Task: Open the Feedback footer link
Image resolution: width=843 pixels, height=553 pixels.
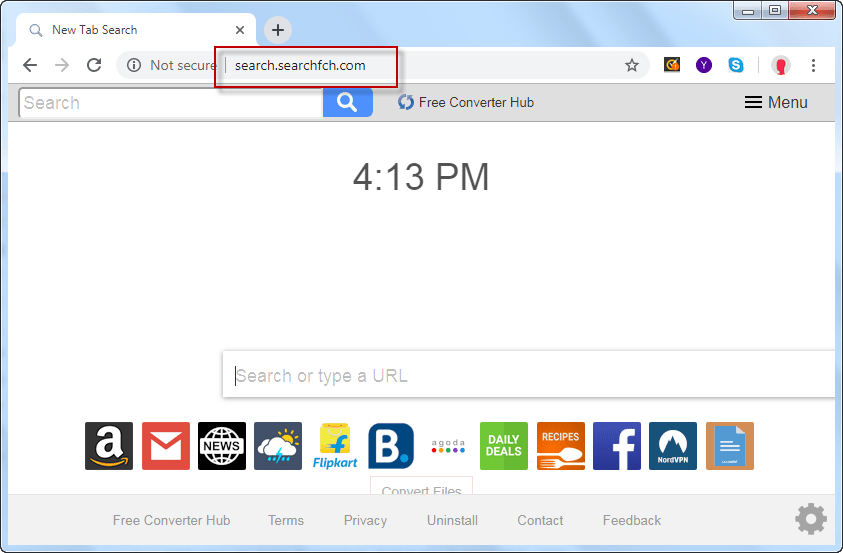Action: tap(632, 520)
